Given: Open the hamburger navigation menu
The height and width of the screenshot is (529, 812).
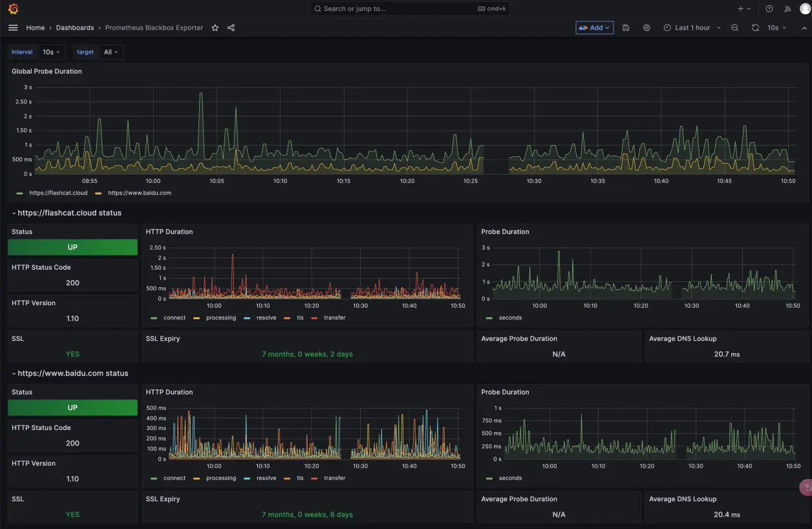Looking at the screenshot, I should 13,28.
